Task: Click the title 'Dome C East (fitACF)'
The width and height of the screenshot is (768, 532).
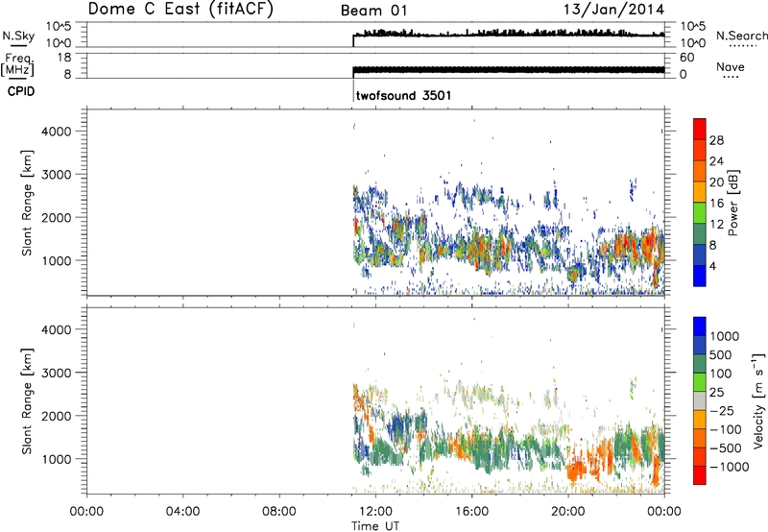Action: (x=180, y=10)
